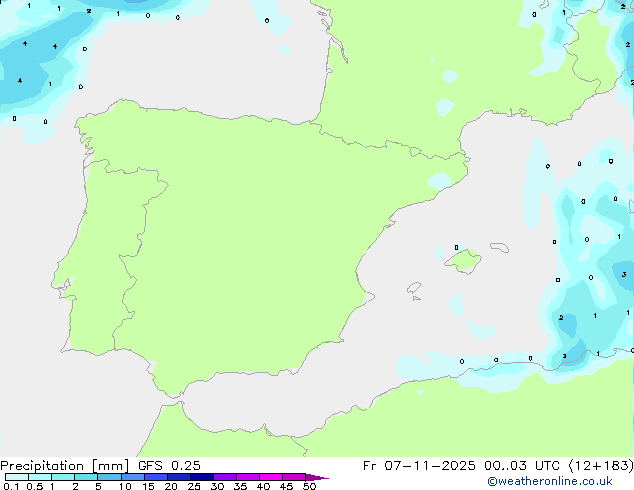634x490 pixels.
Task: Click the '50' legend scale label
Action: click(309, 486)
